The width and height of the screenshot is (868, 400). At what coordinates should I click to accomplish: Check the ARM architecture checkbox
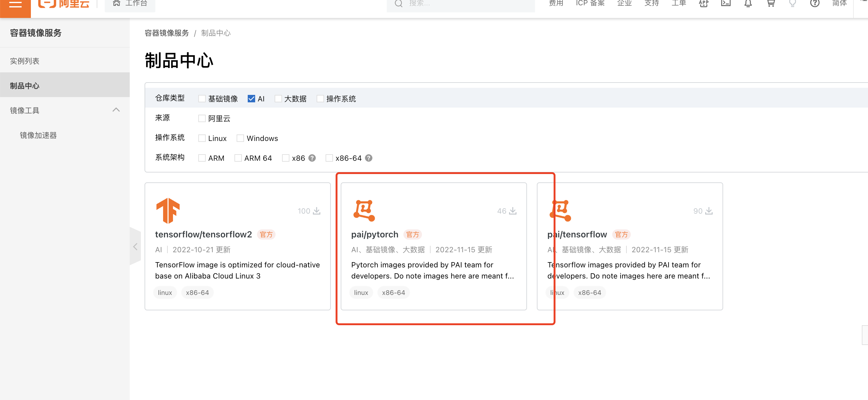point(202,158)
